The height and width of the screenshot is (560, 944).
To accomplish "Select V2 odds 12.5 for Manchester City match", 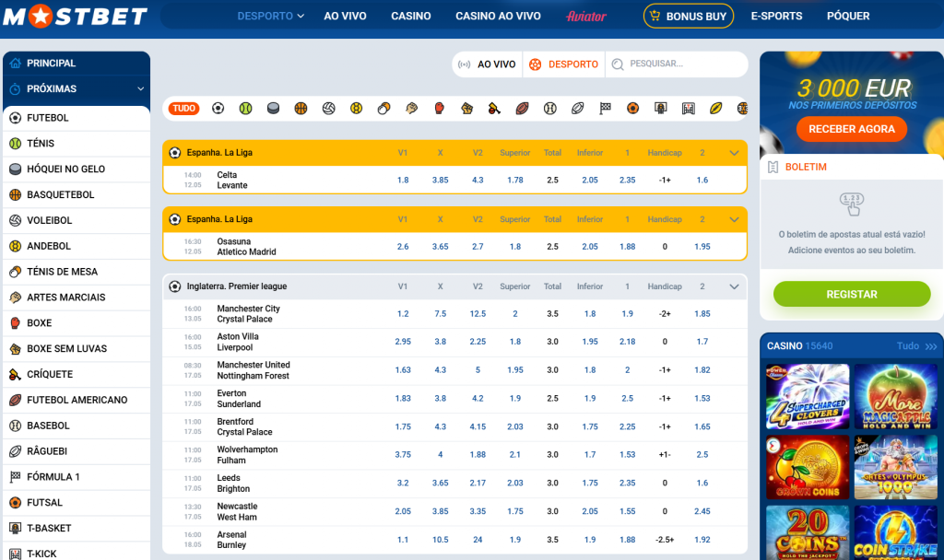I will pyautogui.click(x=478, y=314).
